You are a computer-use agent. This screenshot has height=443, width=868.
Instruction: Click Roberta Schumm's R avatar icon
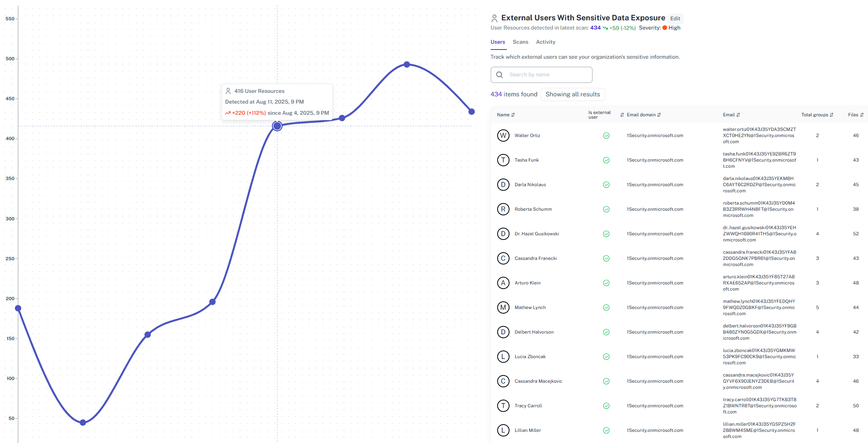503,209
